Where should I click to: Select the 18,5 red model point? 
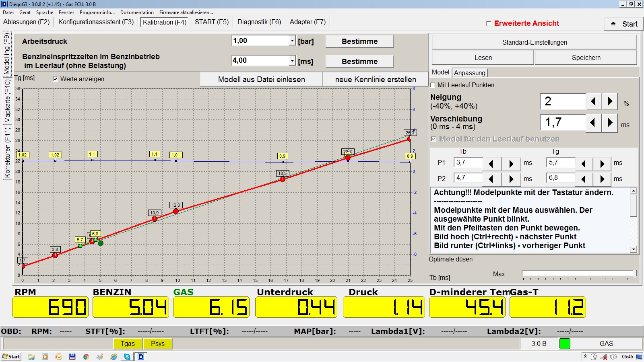click(283, 179)
